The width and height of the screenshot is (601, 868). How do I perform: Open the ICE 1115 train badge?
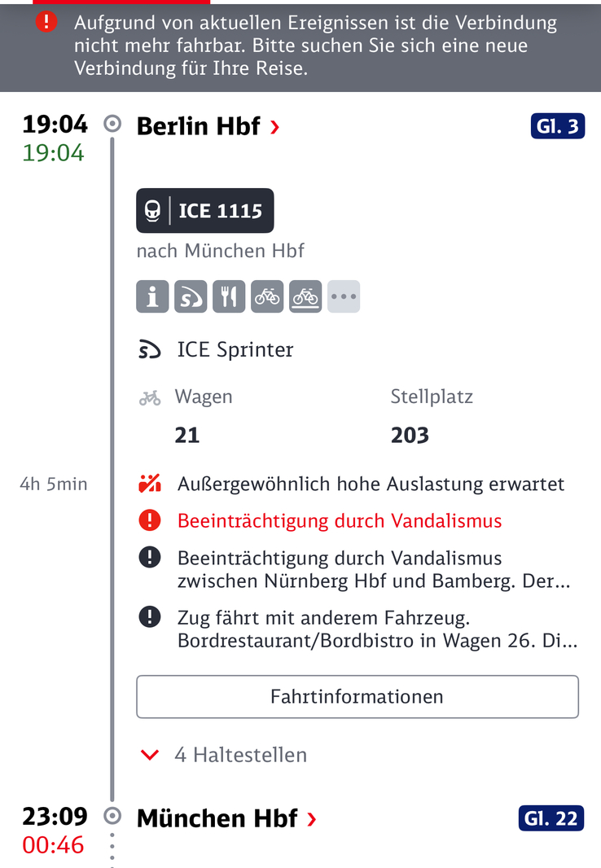[x=204, y=210]
